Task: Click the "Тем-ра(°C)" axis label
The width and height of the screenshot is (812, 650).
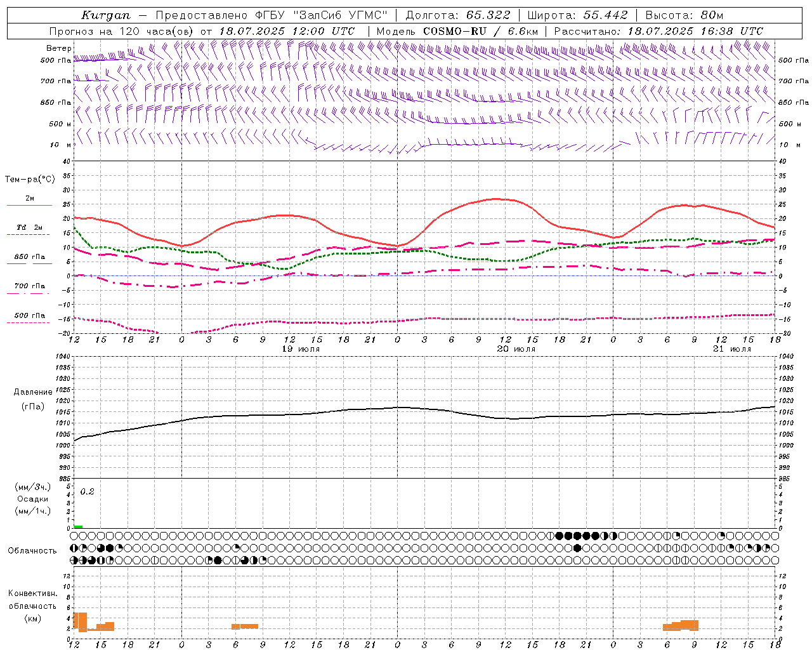Action: [x=30, y=180]
